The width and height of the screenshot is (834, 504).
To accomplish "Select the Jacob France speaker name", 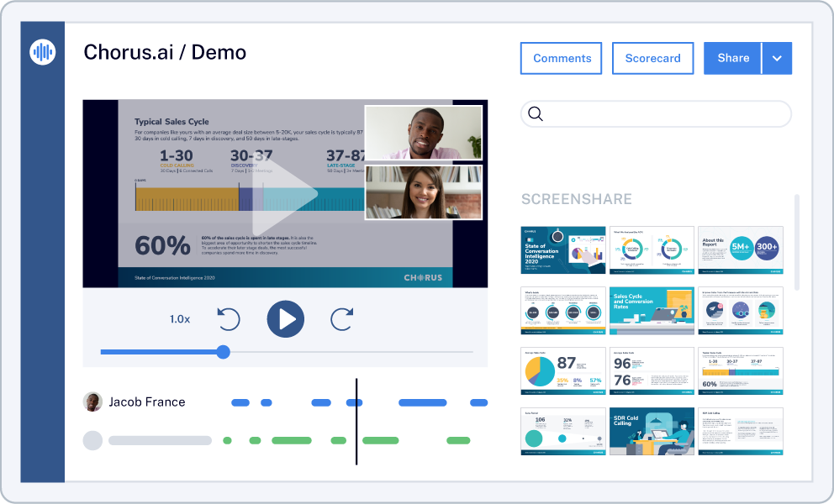I will (x=147, y=402).
